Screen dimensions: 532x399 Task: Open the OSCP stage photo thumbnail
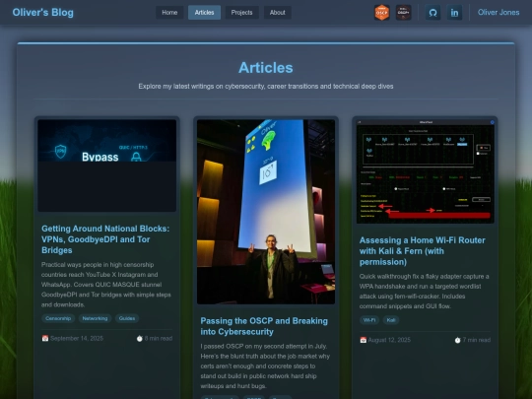[266, 212]
